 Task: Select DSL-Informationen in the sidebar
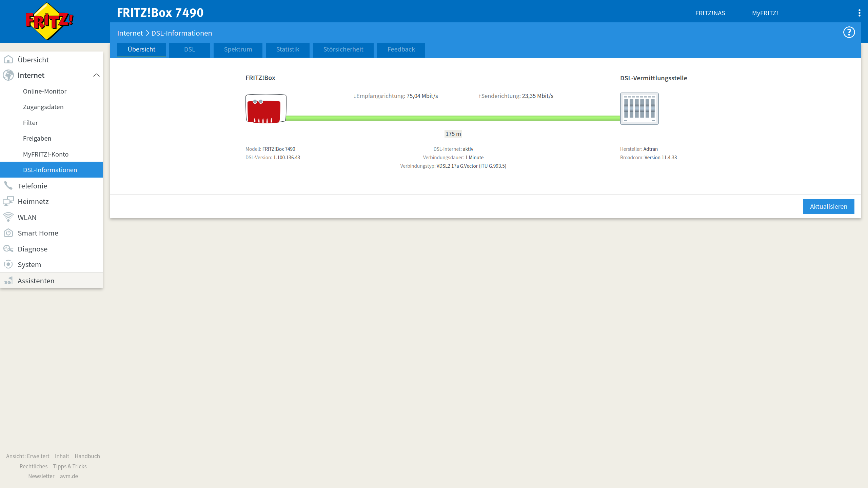coord(51,170)
